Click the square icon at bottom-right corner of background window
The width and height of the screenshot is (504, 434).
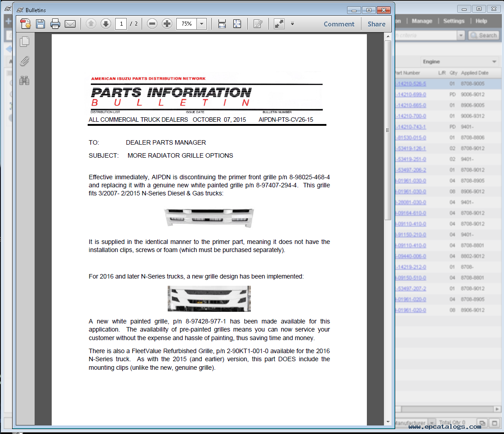(x=495, y=423)
